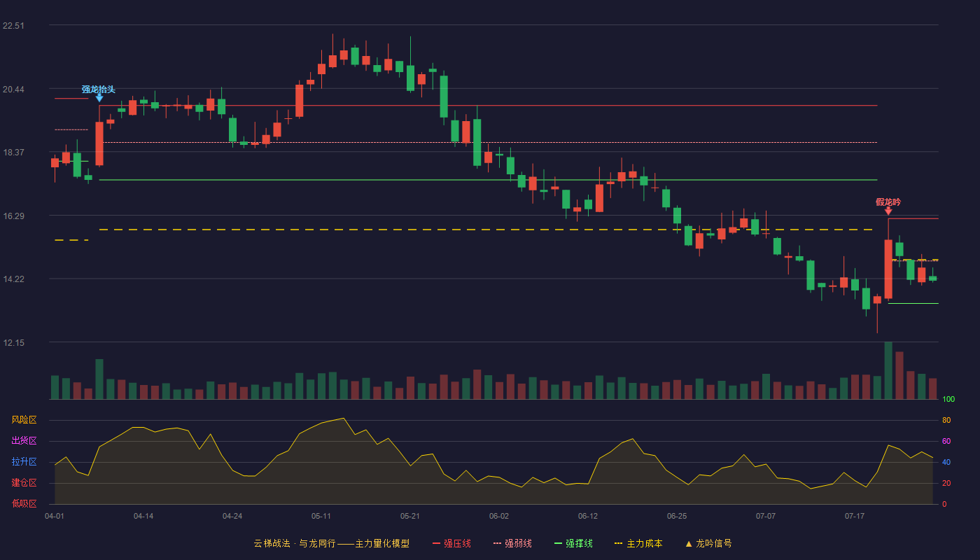Image resolution: width=980 pixels, height=560 pixels.
Task: Click the 04-24 date label
Action: [x=232, y=516]
